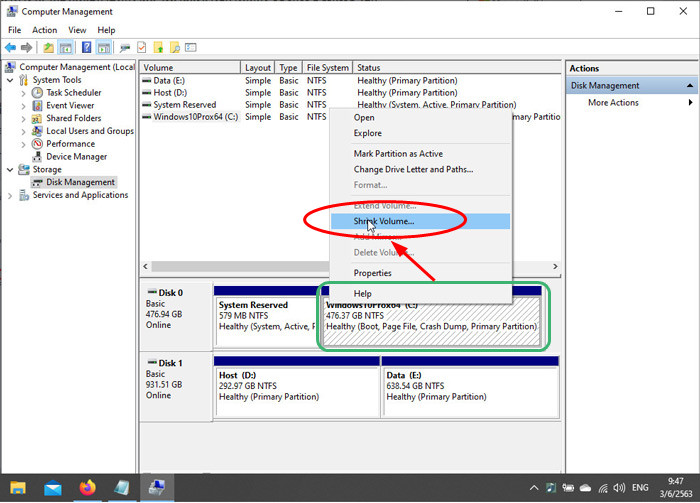Collapse the System Tools tree node

[10, 80]
